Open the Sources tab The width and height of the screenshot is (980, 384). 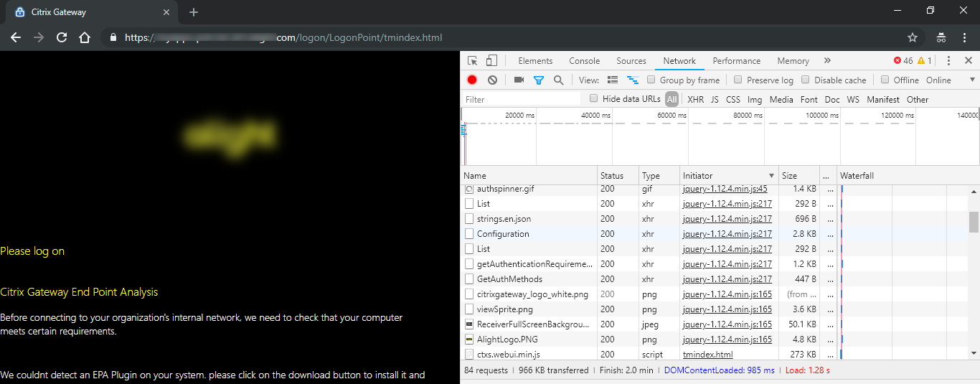click(631, 61)
